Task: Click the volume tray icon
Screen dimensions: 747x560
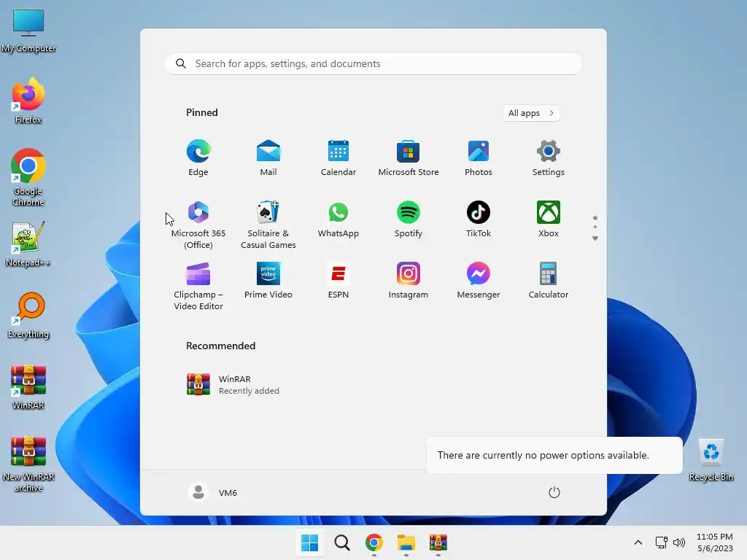Action: click(x=679, y=542)
